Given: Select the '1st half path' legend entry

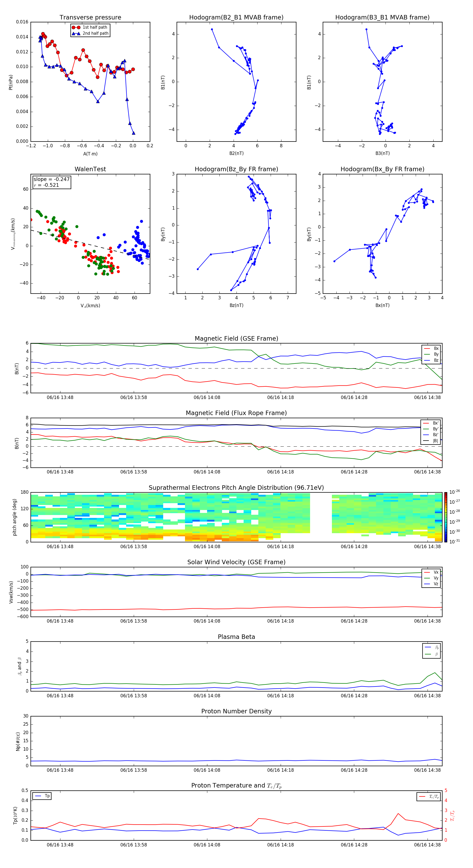Looking at the screenshot, I should pyautogui.click(x=90, y=27).
